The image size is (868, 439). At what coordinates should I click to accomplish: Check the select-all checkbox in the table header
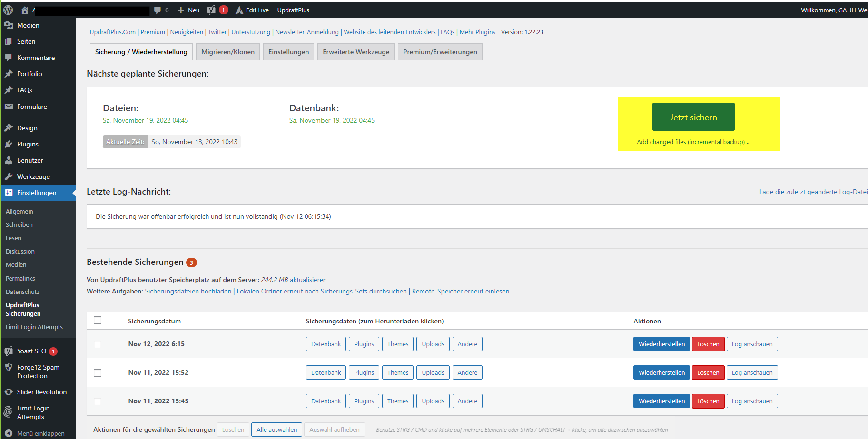point(98,320)
